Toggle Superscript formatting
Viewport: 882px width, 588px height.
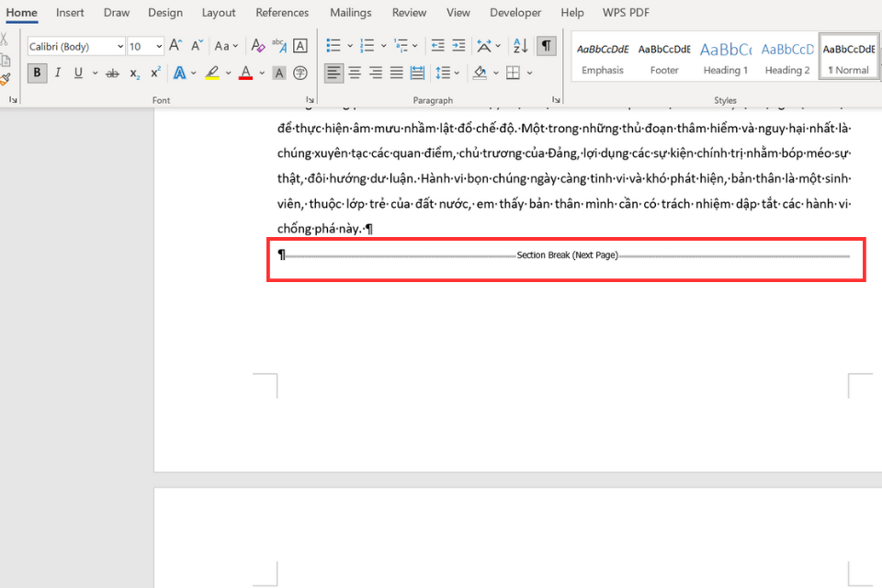click(x=156, y=73)
